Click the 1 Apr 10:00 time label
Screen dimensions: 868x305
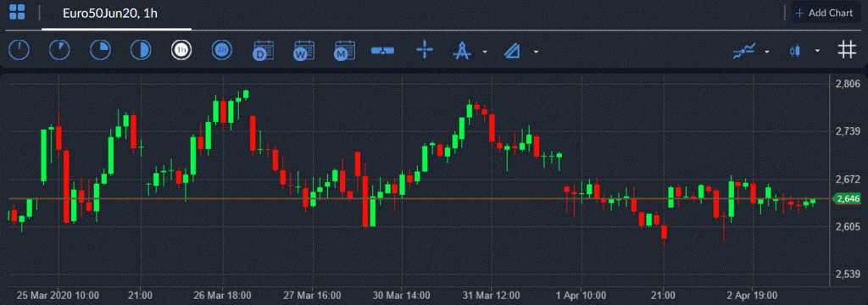581,295
